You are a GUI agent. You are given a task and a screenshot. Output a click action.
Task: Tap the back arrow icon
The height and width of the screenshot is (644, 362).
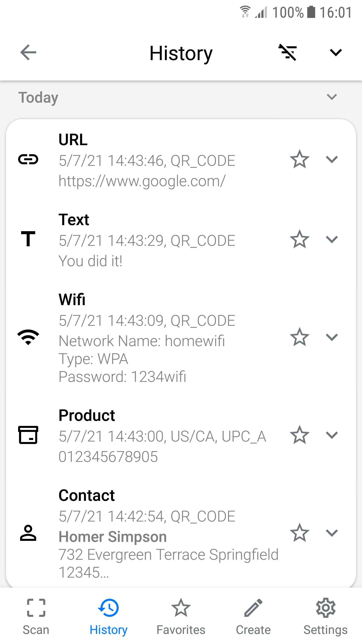(28, 52)
